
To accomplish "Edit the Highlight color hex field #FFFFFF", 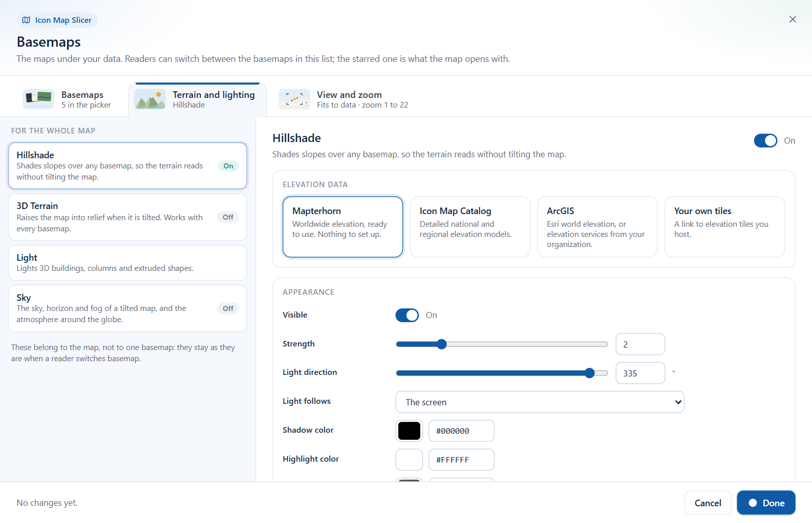I will point(461,460).
